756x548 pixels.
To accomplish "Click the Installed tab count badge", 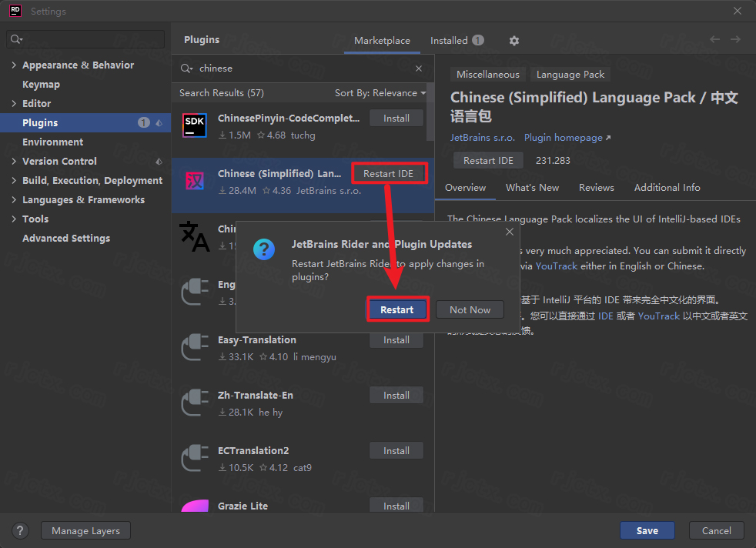I will (x=478, y=41).
